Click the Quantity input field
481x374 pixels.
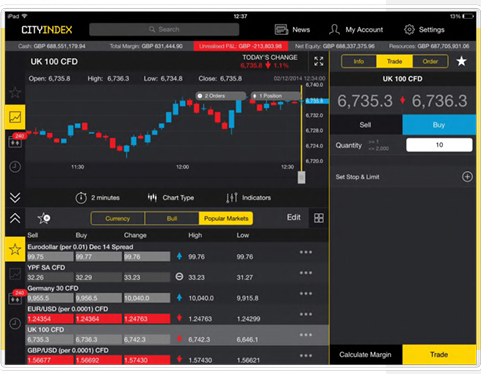point(439,145)
